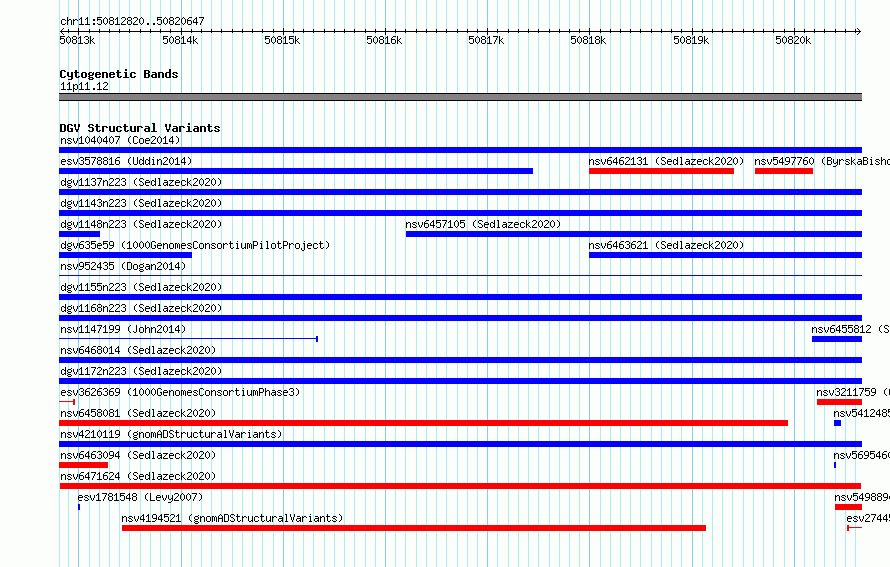The width and height of the screenshot is (890, 567).
Task: Open variant nsv6457105 (Sedlazeck2020)
Action: pos(634,234)
